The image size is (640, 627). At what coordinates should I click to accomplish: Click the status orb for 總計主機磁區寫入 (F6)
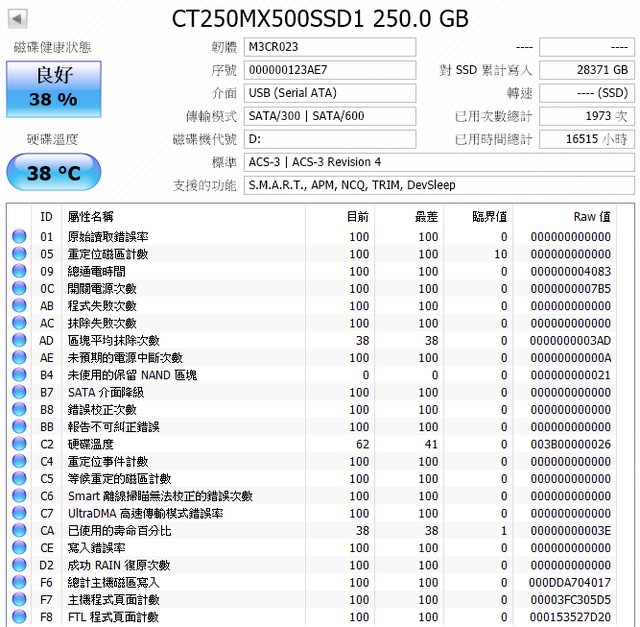(19, 583)
